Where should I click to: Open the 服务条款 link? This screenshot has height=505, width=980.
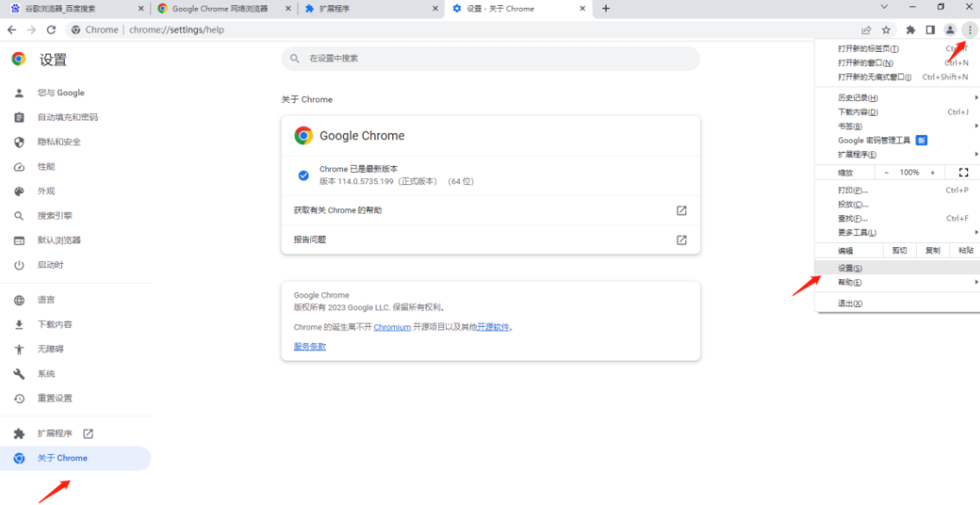pos(310,346)
